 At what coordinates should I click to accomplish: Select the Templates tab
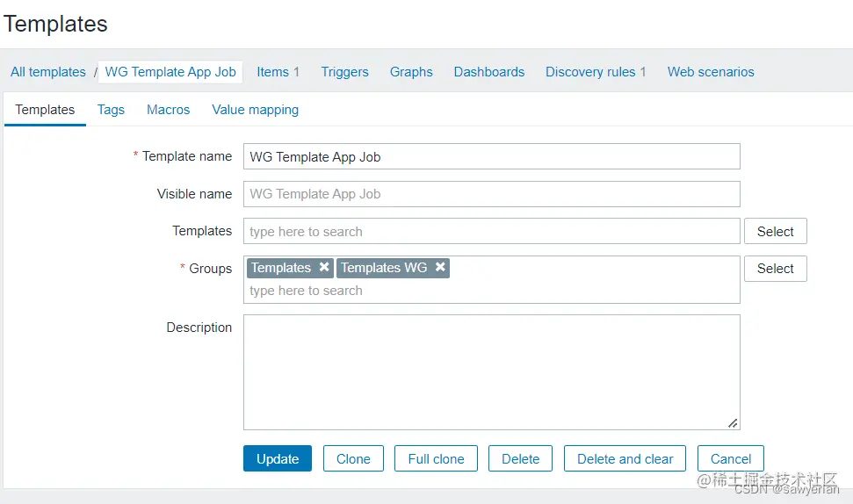click(x=45, y=110)
